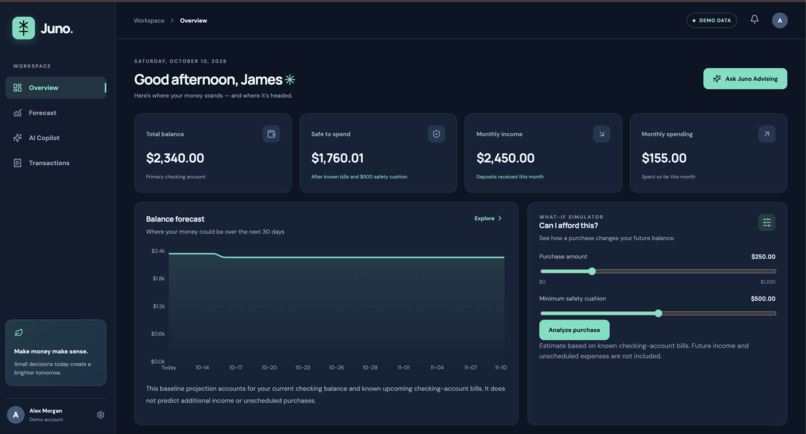This screenshot has height=434, width=806.
Task: Click the wallet icon on Total balance card
Action: point(271,134)
